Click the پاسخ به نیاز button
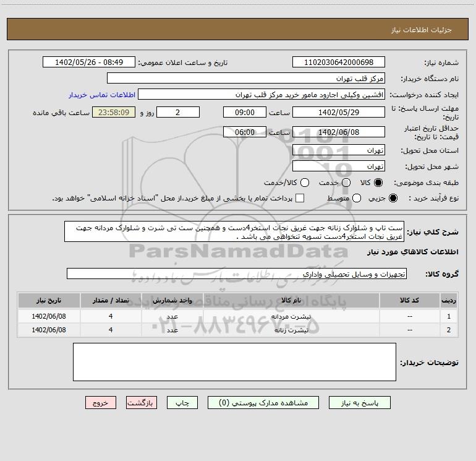Viewport: 476px width, 461px height. (359, 403)
